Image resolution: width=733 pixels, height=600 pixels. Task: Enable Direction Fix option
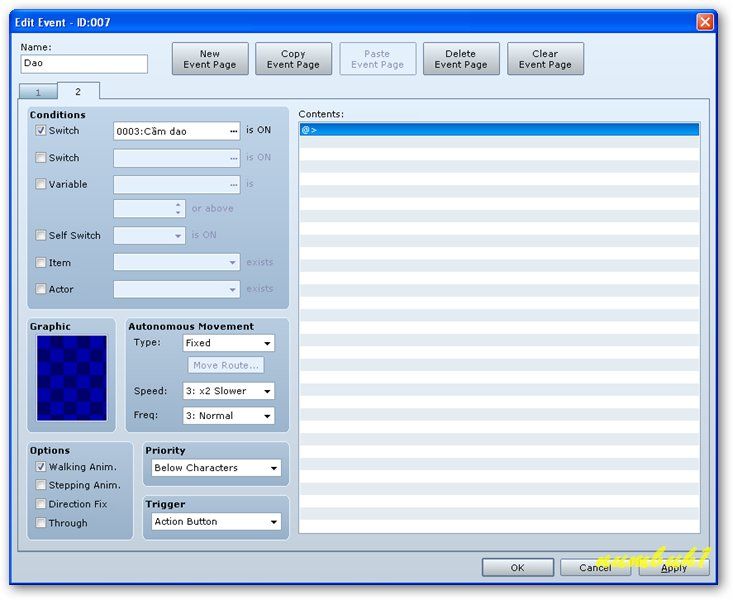(x=41, y=504)
